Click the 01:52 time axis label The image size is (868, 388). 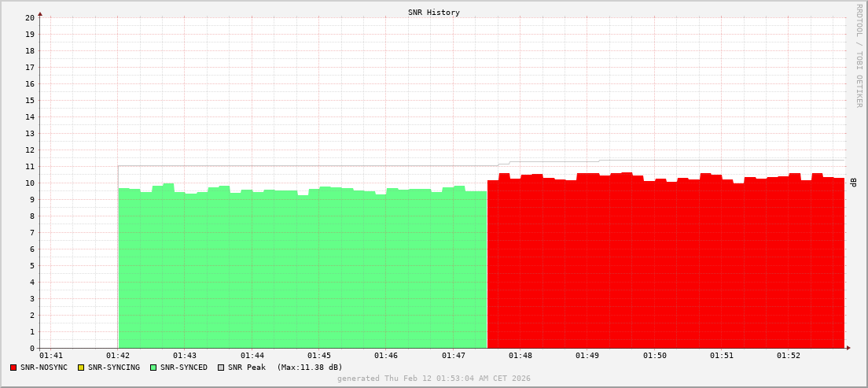(789, 356)
